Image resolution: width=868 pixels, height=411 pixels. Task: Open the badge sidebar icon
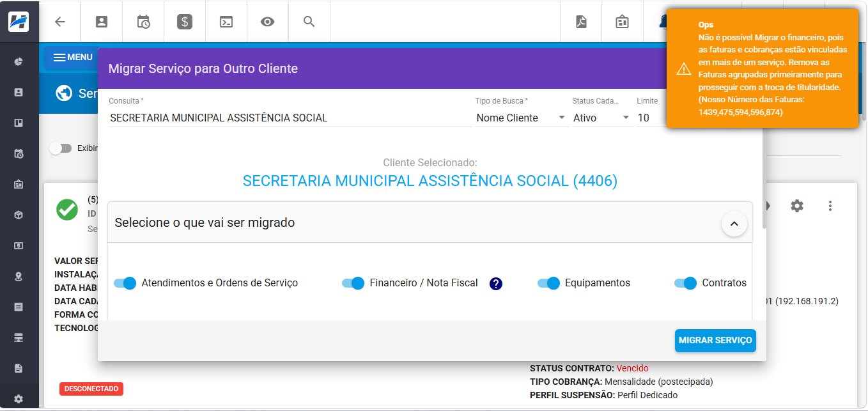19,184
